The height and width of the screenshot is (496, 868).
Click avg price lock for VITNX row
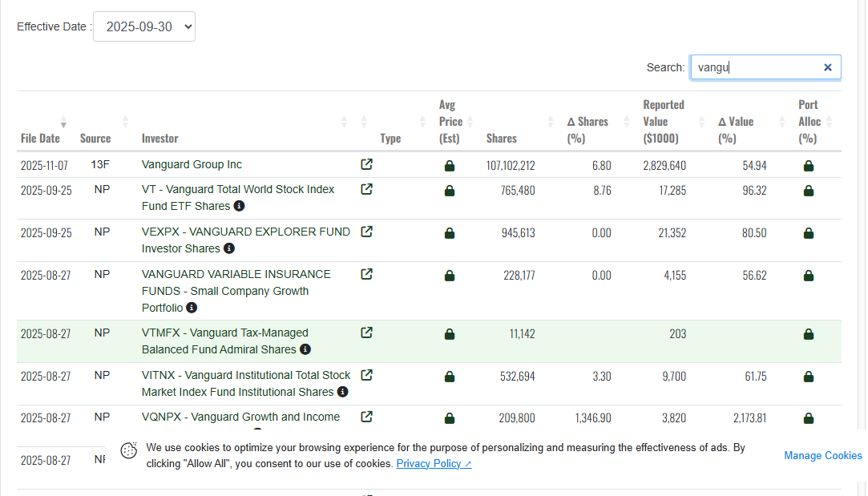click(x=450, y=377)
